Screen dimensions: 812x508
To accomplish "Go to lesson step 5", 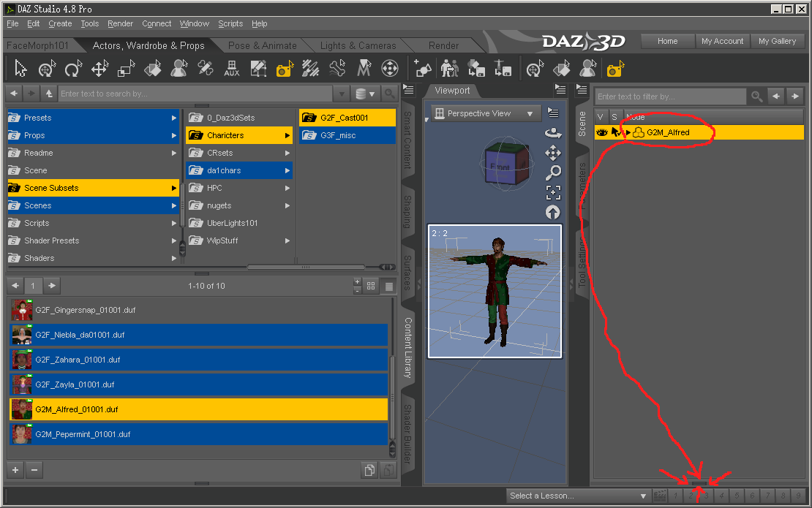I will click(x=737, y=496).
